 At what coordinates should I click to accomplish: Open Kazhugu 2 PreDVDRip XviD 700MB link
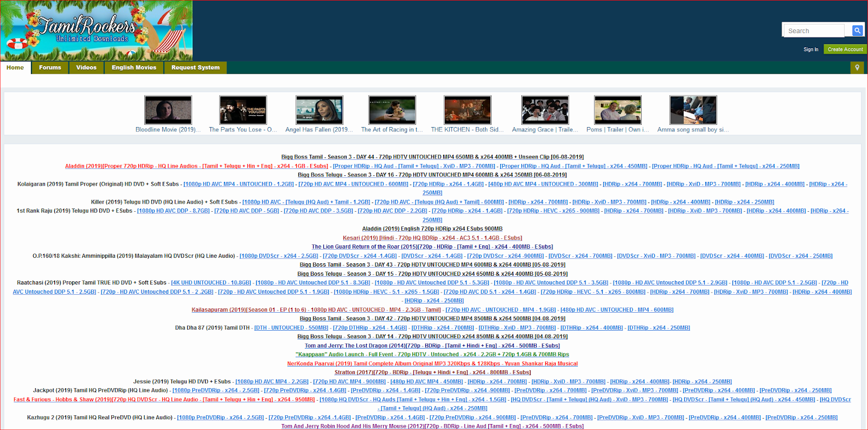641,418
